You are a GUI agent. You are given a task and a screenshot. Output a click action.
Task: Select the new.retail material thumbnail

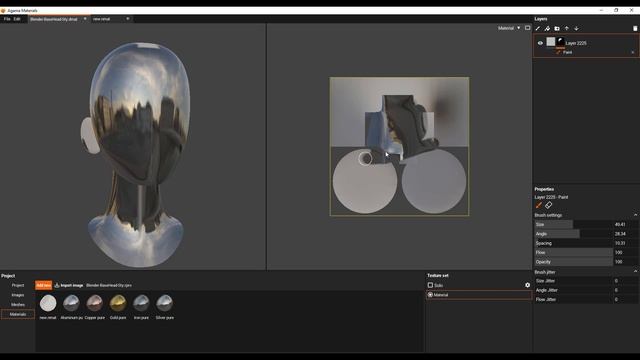48,303
